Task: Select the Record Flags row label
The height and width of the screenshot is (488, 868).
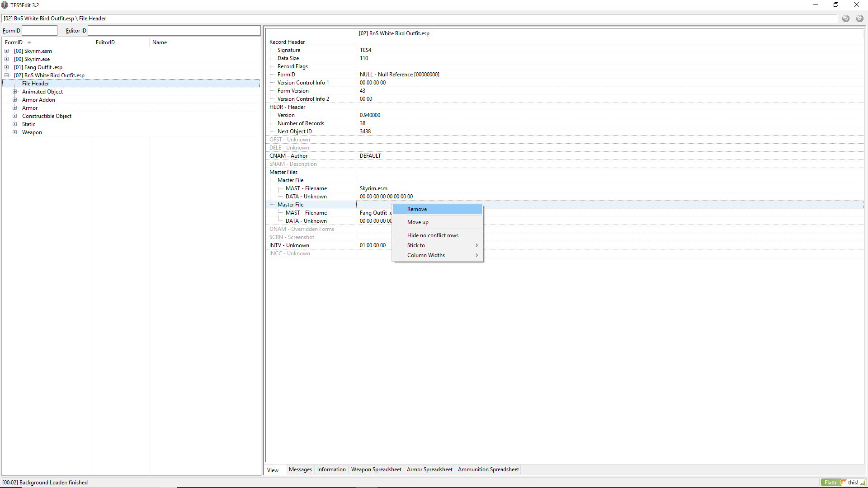Action: [x=292, y=66]
